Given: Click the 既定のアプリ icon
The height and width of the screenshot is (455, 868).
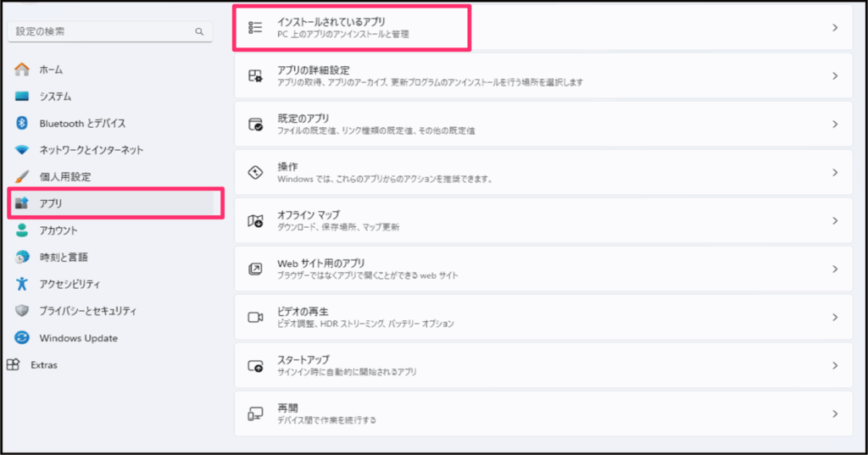Looking at the screenshot, I should [x=255, y=124].
